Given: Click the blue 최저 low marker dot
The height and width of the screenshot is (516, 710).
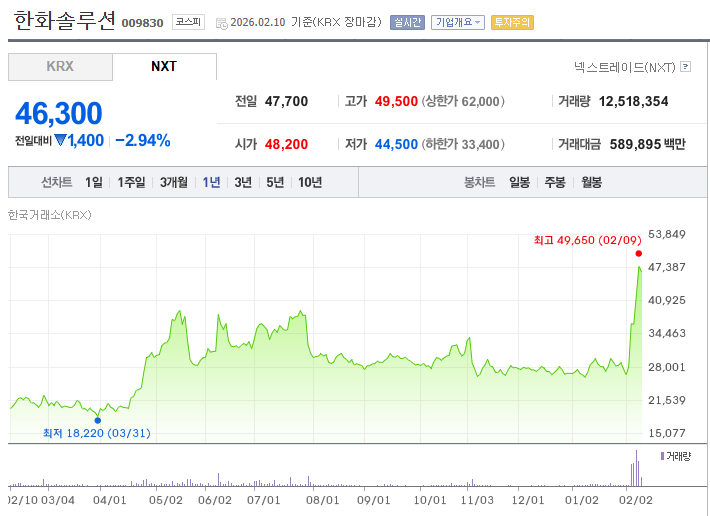Looking at the screenshot, I should click(x=98, y=420).
